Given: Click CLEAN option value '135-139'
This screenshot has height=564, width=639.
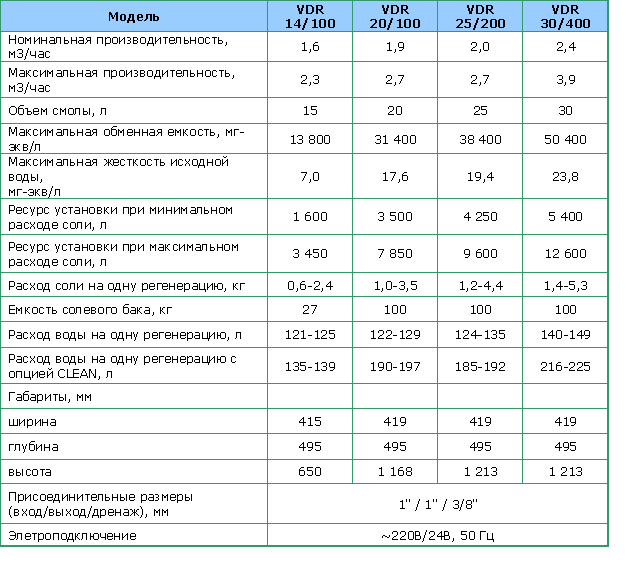Looking at the screenshot, I should (x=310, y=366).
